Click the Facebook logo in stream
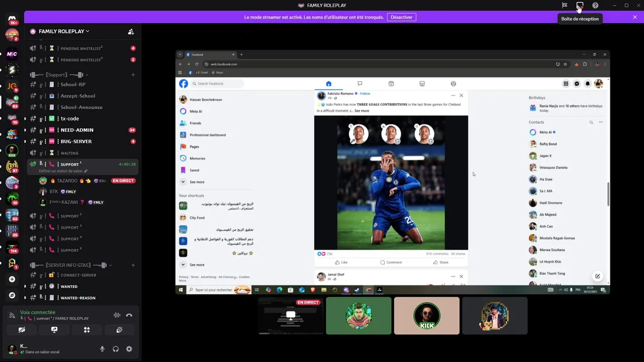Screen dimensions: 644x362 pyautogui.click(x=184, y=83)
